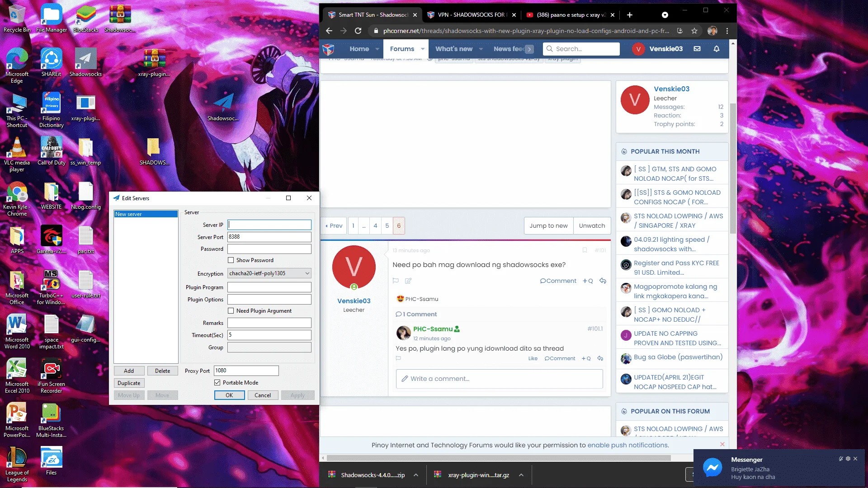Switch to the YouTube xray setup tab
Screen dimensions: 868x488
[570, 15]
